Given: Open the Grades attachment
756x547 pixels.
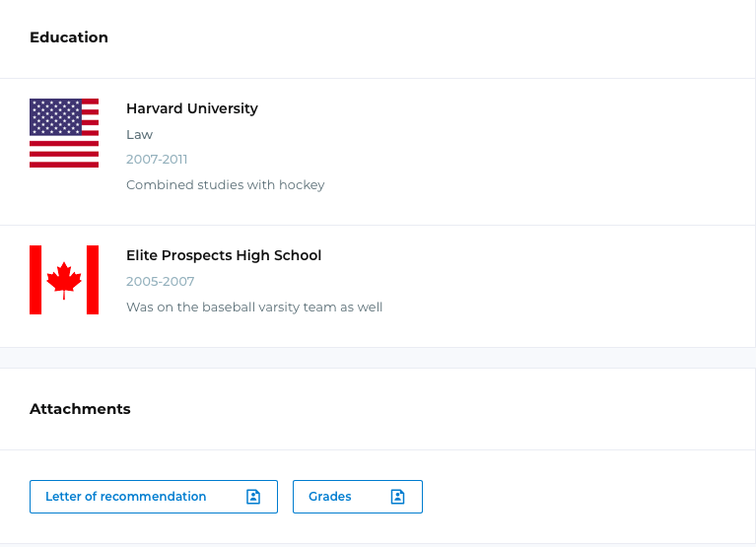Looking at the screenshot, I should pos(358,497).
